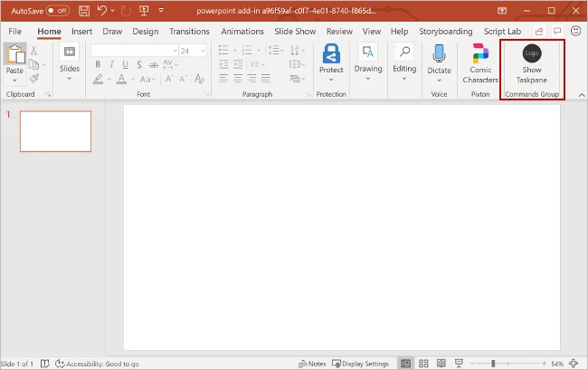This screenshot has height=370, width=588.
Task: Click the Notes button in status bar
Action: click(312, 364)
